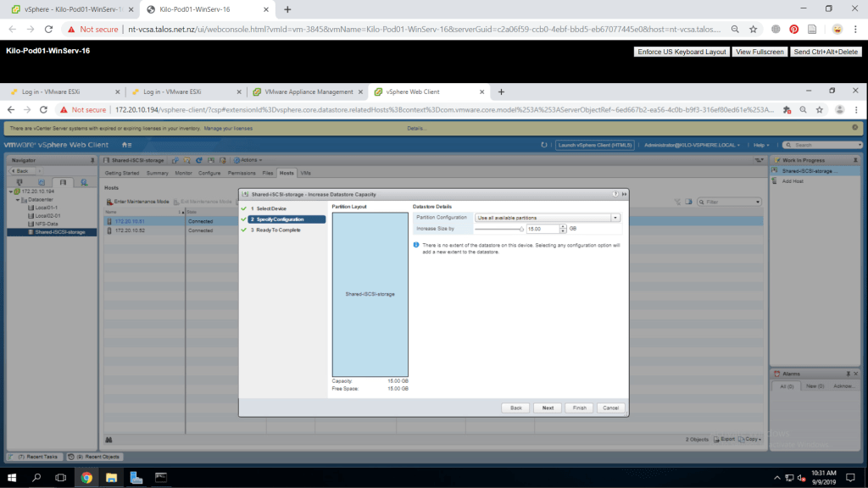Switch to the Configure tab

click(x=209, y=173)
